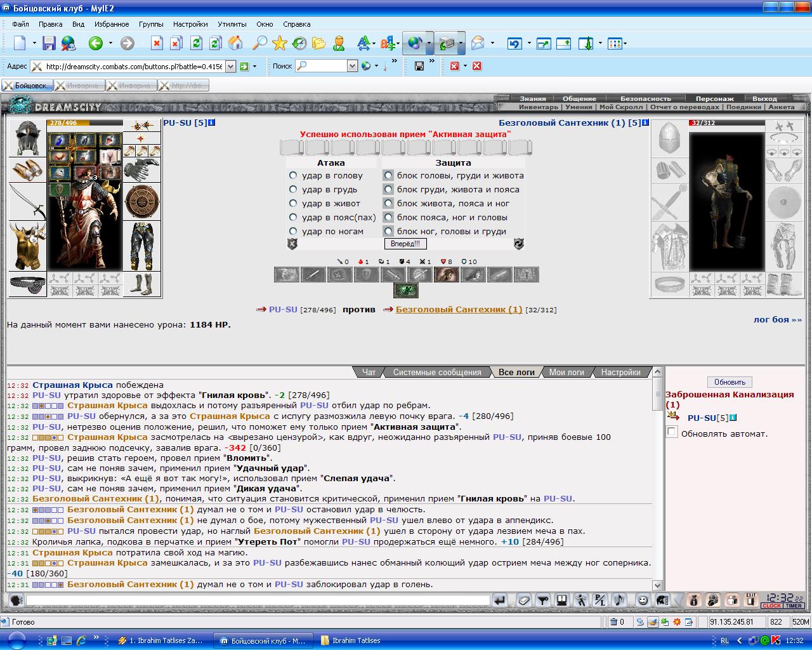The width and height of the screenshot is (812, 650).
Task: Open the Избранное menu
Action: tap(112, 24)
